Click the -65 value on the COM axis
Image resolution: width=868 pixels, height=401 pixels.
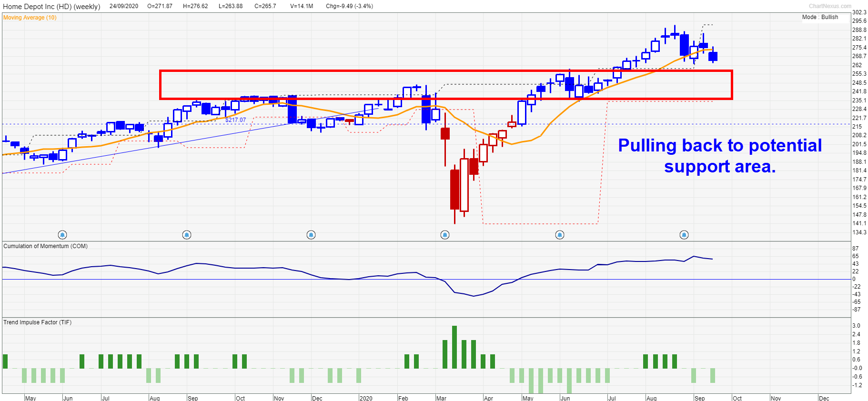click(x=857, y=302)
